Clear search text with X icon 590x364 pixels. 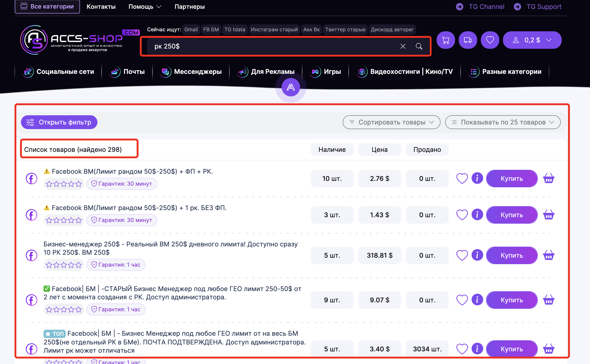[x=403, y=46]
